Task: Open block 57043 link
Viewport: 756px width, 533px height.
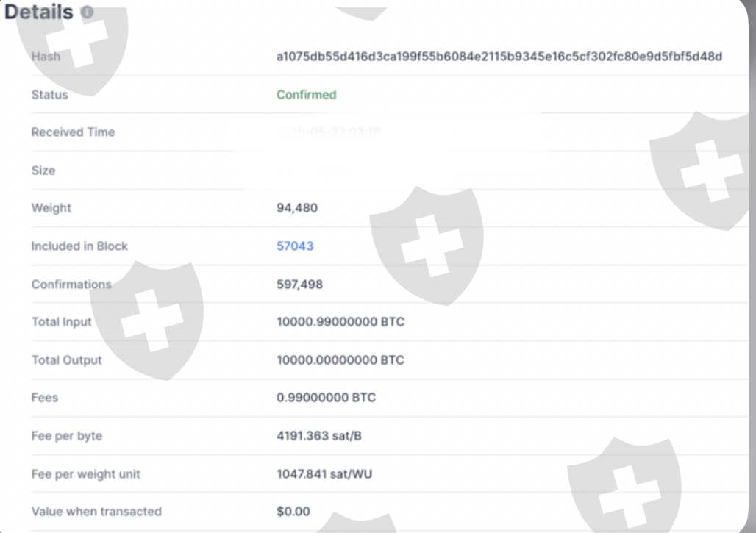Action: pyautogui.click(x=295, y=246)
